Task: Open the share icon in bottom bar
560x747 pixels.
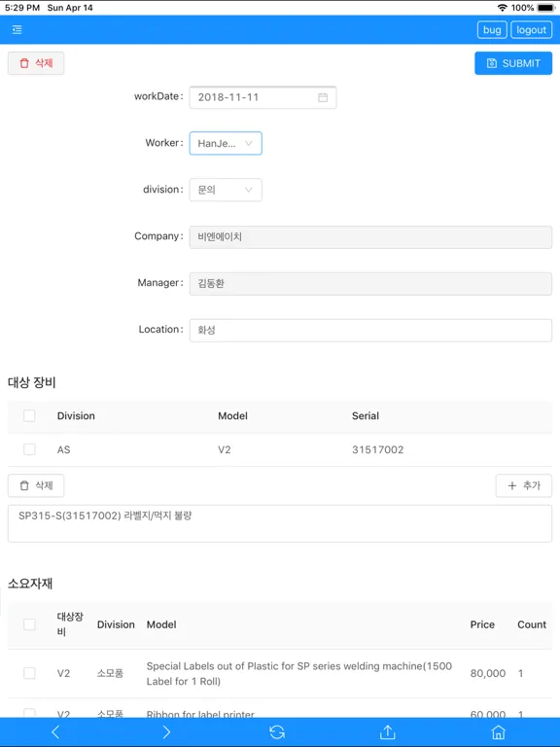Action: tap(388, 731)
